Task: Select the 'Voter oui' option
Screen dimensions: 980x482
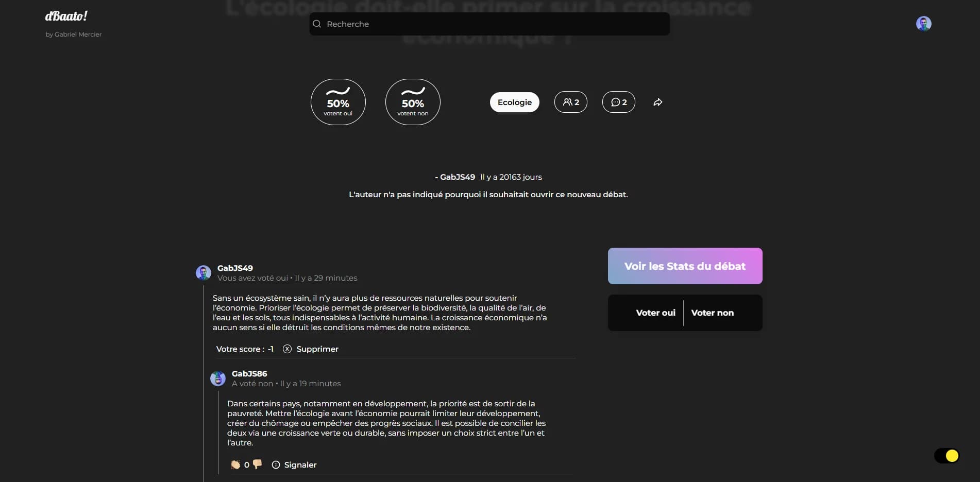Action: [x=655, y=313]
